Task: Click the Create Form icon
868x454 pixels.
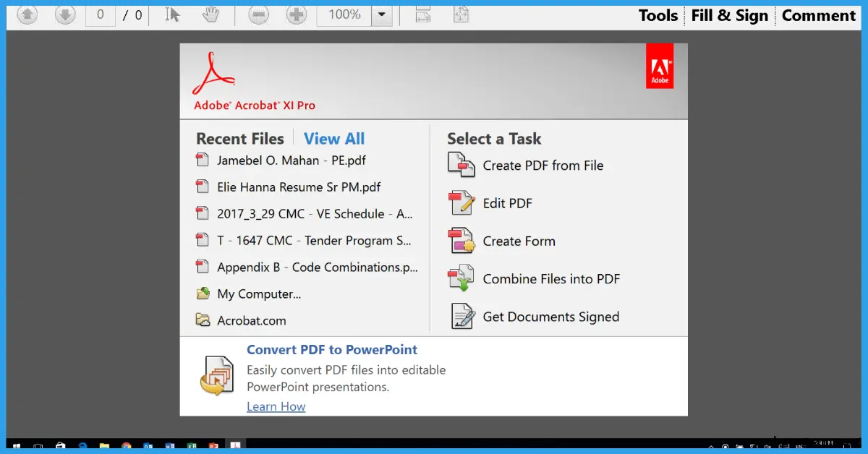Action: 461,241
